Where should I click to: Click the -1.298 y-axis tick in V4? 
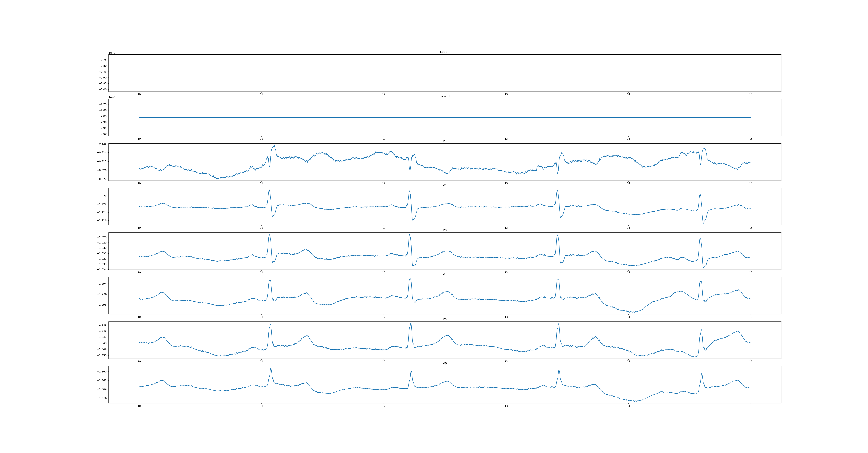point(102,305)
